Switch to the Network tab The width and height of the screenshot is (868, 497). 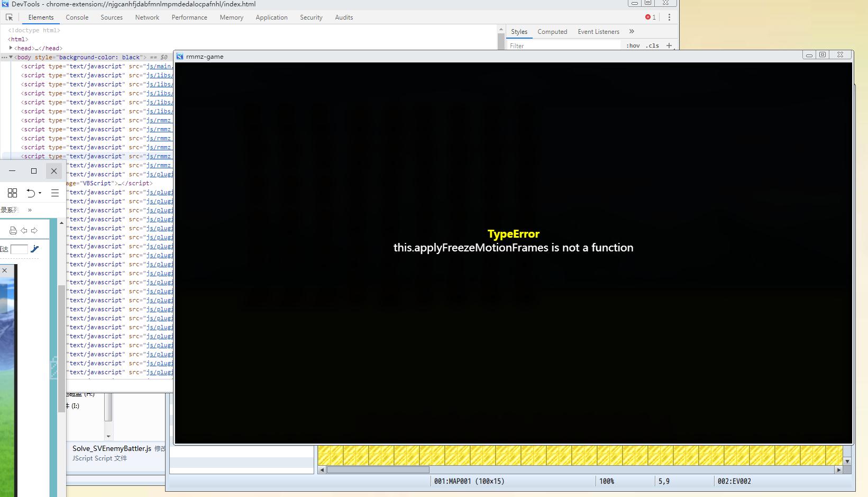pyautogui.click(x=147, y=17)
